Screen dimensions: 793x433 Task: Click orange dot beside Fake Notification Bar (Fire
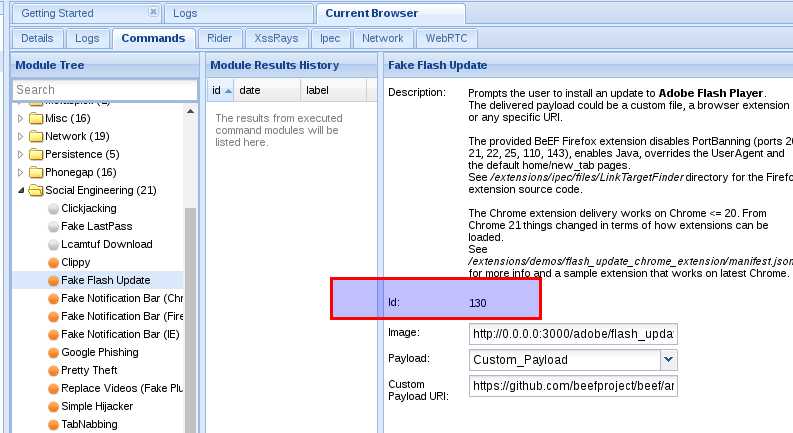pyautogui.click(x=53, y=317)
